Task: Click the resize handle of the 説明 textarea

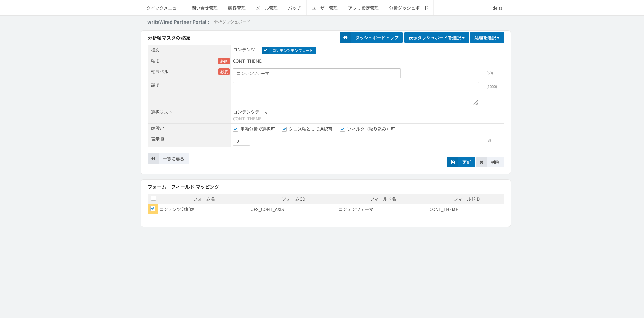Action: point(476,102)
